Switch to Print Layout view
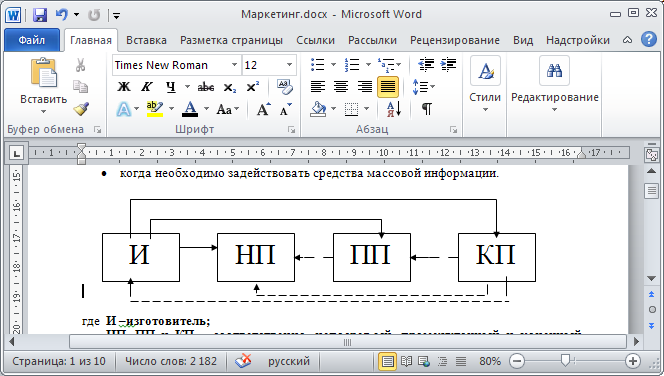Image resolution: width=664 pixels, height=376 pixels. coord(387,361)
